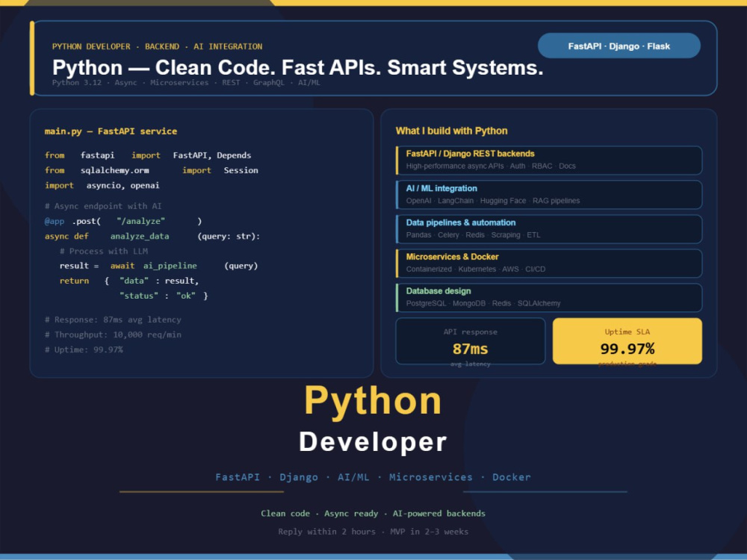747x560 pixels.
Task: Click the API response 87ms stat box
Action: pyautogui.click(x=470, y=341)
